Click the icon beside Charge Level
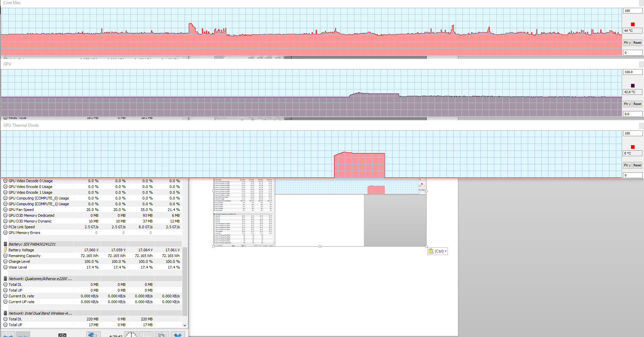The width and height of the screenshot is (644, 337). (x=5, y=261)
